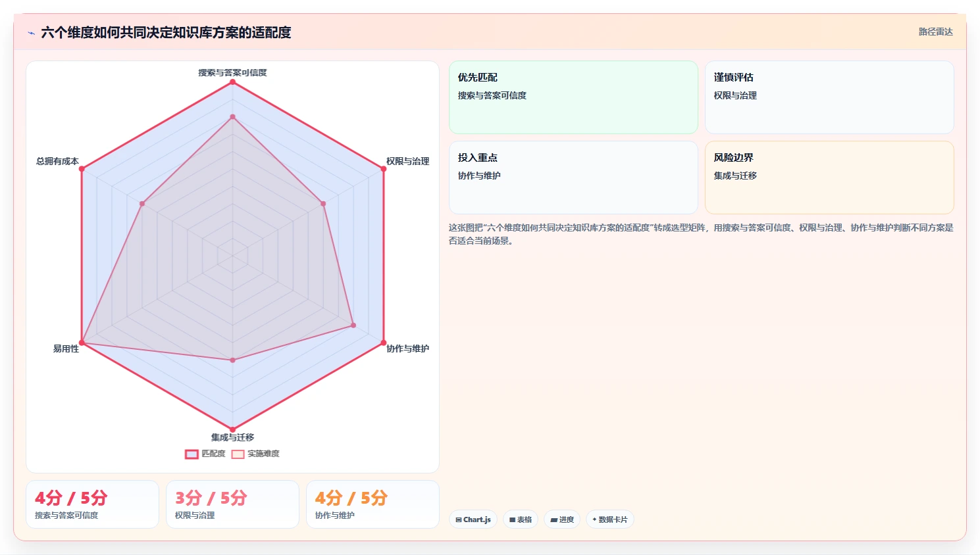Viewport: 980px width, 555px height.
Task: Click the 总拥有成本 radar axis label
Action: click(57, 161)
